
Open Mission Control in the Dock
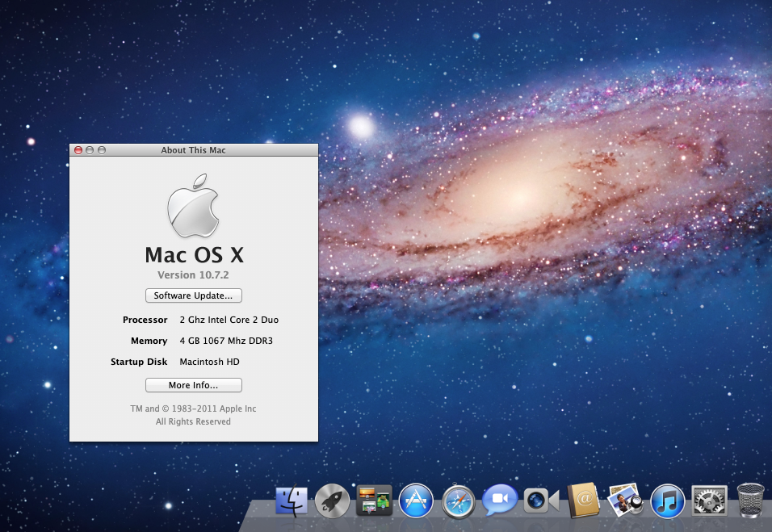[374, 500]
